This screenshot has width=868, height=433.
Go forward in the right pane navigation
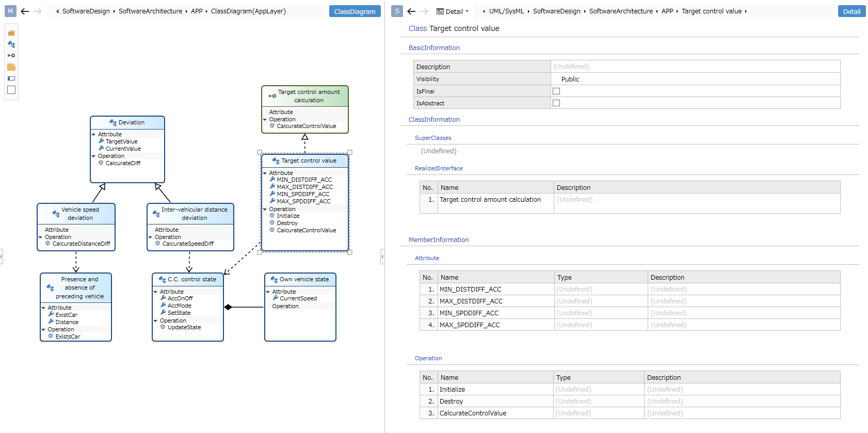[x=424, y=11]
